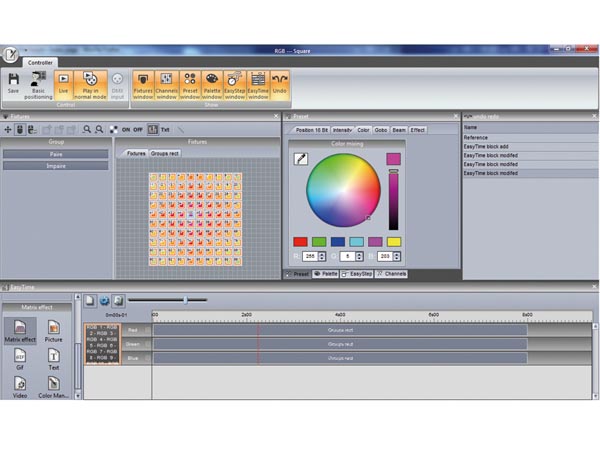Click the Save icon in the ribbon
Viewport: 600px width, 450px height.
coord(13,83)
